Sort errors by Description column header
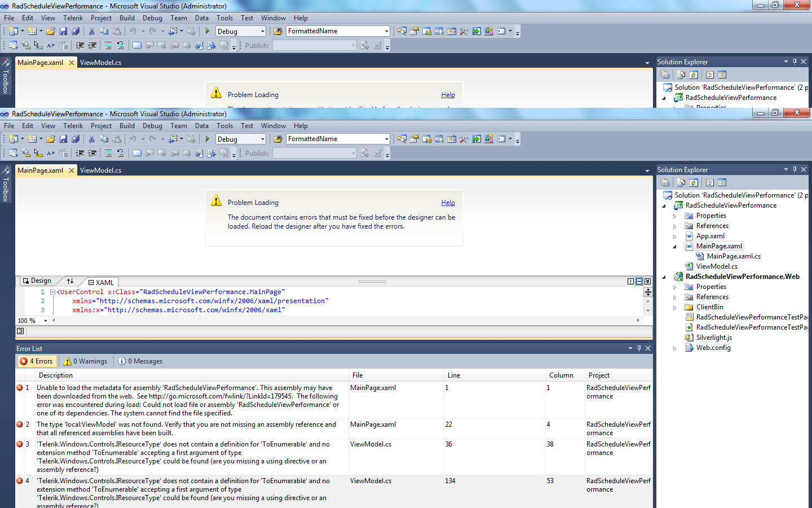Image resolution: width=812 pixels, height=508 pixels. point(192,375)
